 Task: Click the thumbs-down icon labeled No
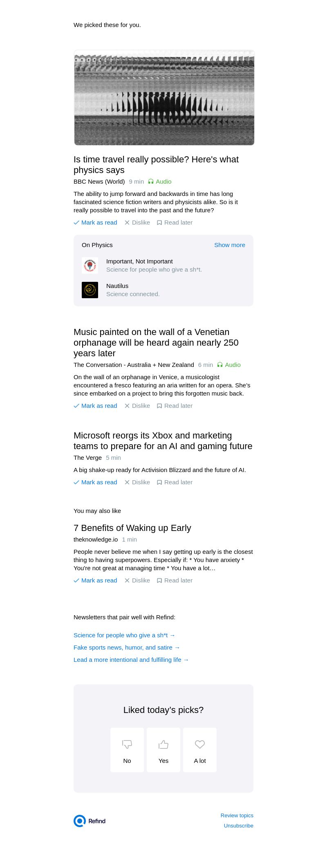[x=127, y=744]
